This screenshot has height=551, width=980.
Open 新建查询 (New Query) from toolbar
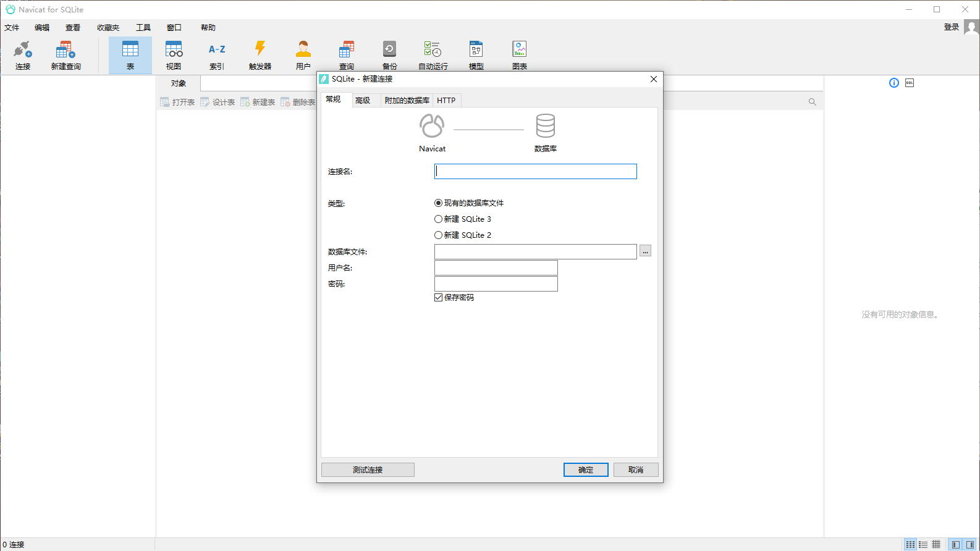65,55
